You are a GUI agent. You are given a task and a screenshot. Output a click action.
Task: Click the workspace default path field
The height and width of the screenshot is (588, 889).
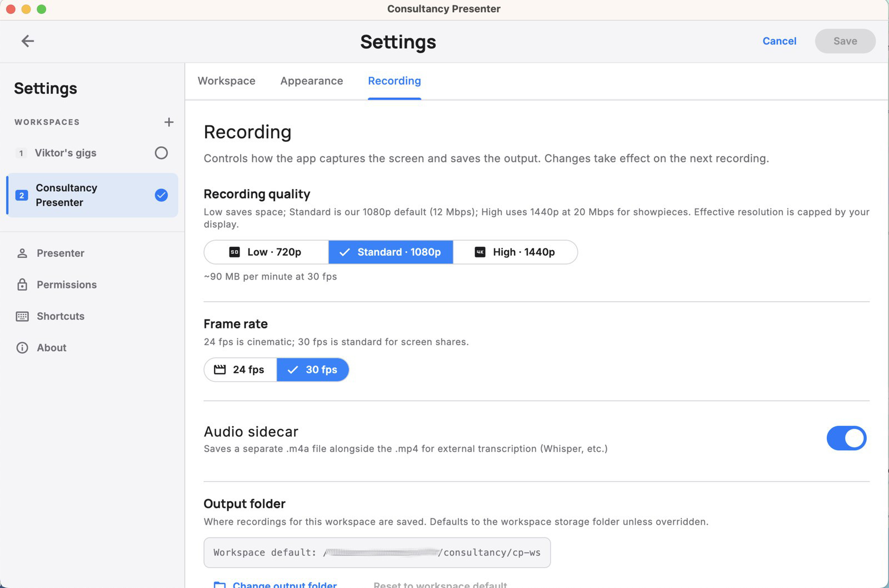377,552
